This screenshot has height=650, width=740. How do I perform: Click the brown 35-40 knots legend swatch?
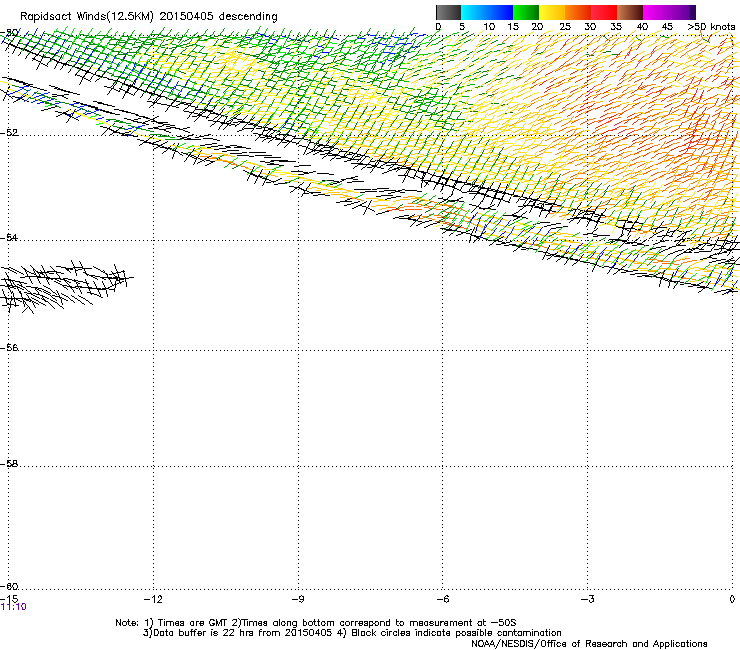click(630, 12)
